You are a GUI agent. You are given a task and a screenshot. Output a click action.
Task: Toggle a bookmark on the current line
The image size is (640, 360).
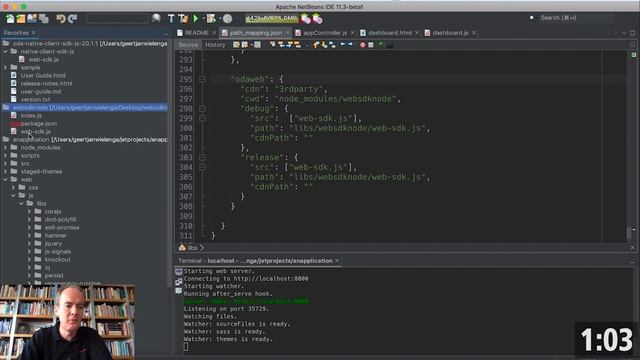coord(332,44)
